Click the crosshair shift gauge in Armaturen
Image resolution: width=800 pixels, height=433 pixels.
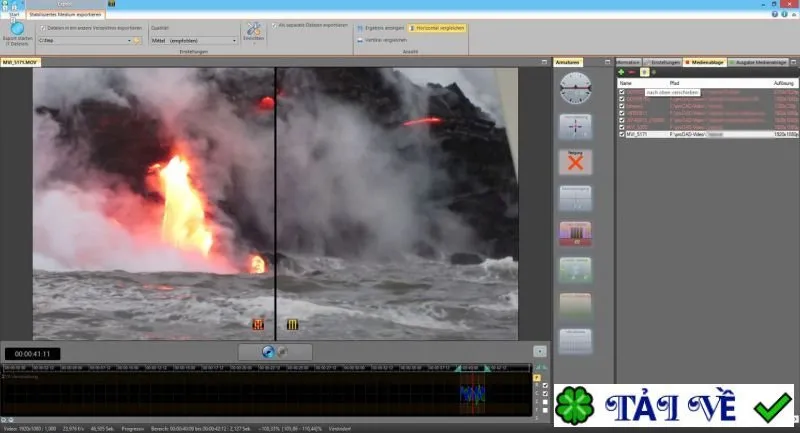coord(576,126)
